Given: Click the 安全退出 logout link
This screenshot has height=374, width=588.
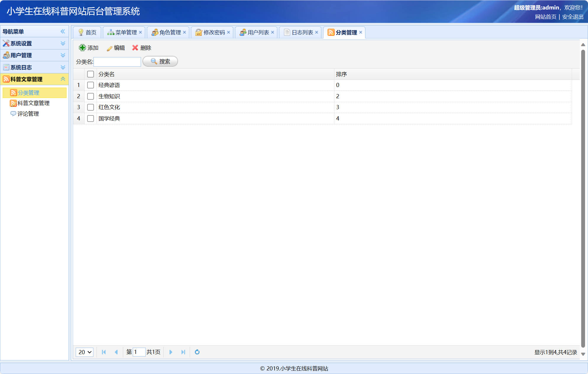Looking at the screenshot, I should coord(572,17).
